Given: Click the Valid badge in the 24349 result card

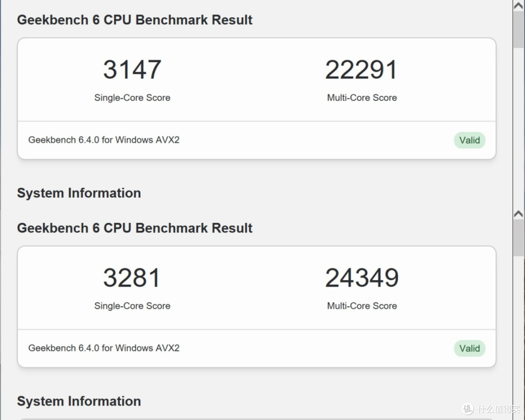Looking at the screenshot, I should (x=470, y=349).
